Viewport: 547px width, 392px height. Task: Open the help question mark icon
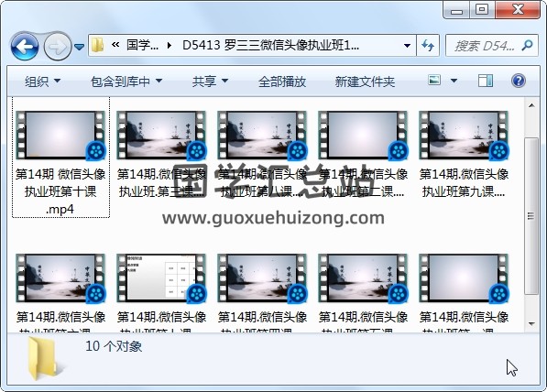[519, 81]
